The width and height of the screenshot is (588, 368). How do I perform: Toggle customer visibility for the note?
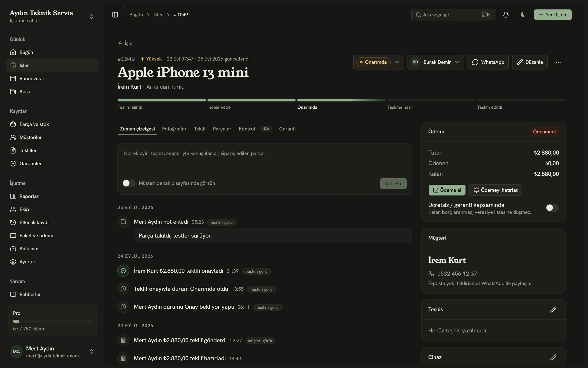coord(129,183)
